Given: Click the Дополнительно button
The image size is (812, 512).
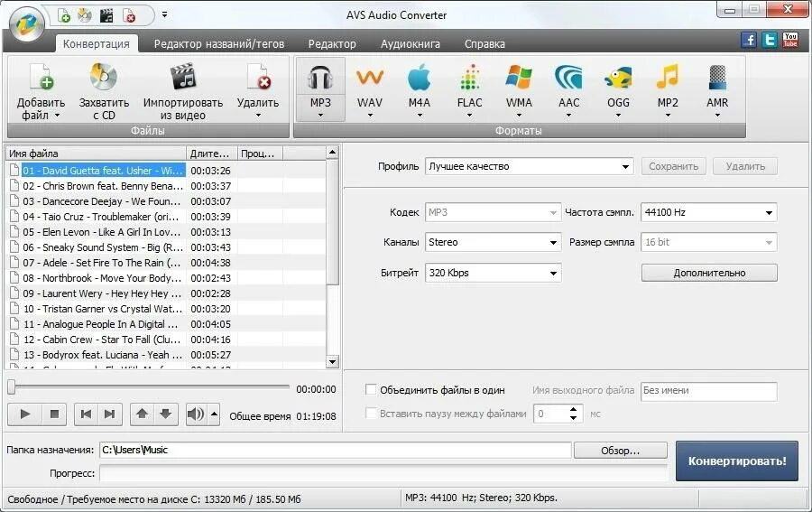Looking at the screenshot, I should point(709,273).
